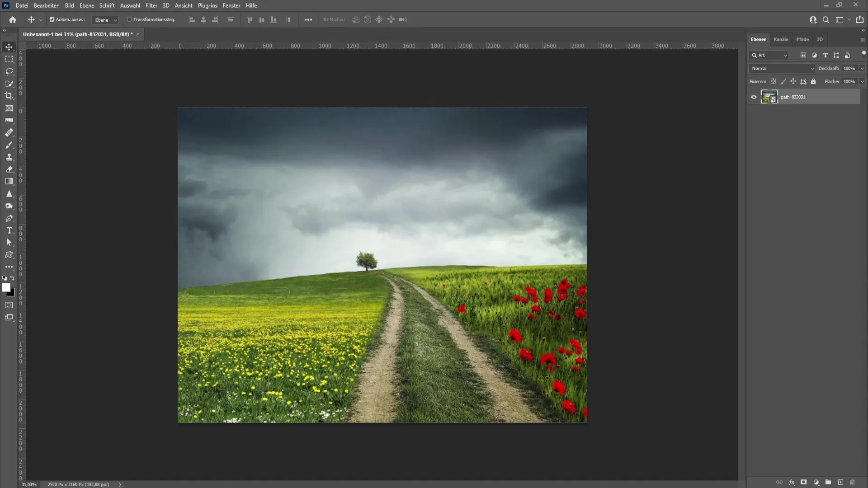
Task: Click the Auswahl menu item
Action: click(x=130, y=5)
